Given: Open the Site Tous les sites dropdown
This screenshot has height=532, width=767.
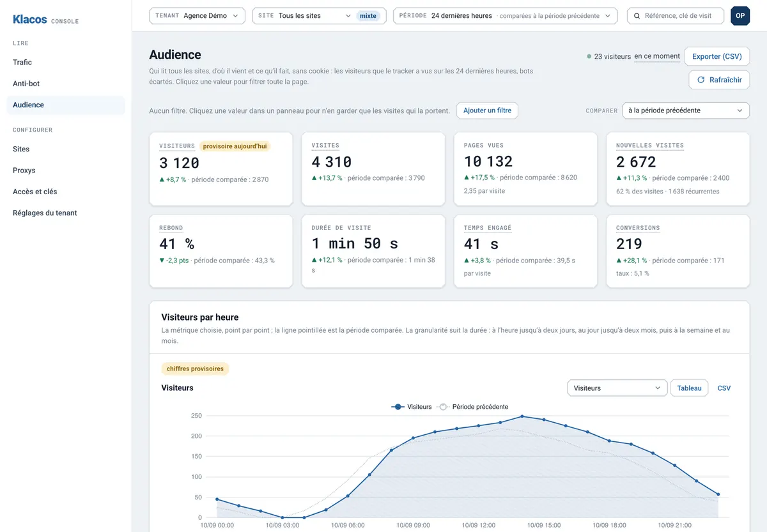Looking at the screenshot, I should pos(319,16).
